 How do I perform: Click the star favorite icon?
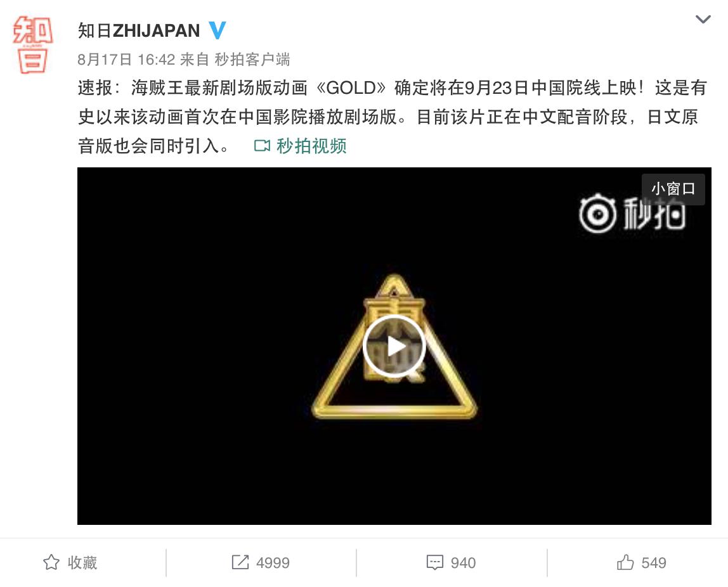[51, 562]
